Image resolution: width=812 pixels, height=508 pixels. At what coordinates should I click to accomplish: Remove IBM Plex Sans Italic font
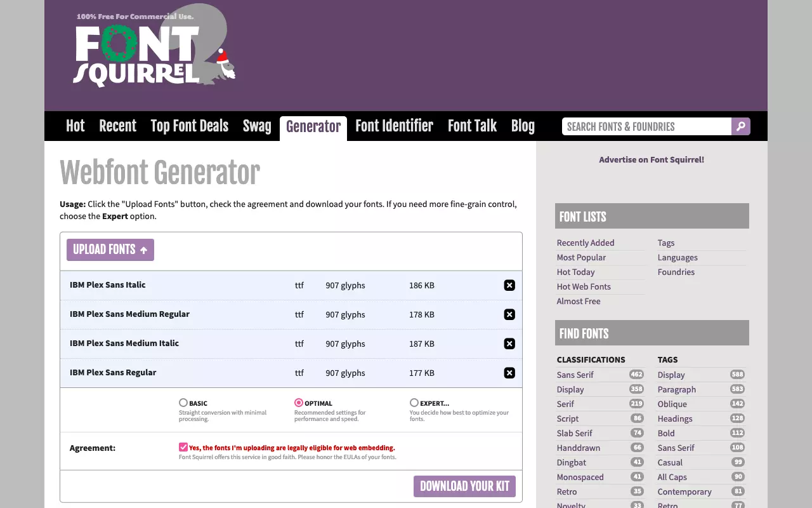click(509, 285)
